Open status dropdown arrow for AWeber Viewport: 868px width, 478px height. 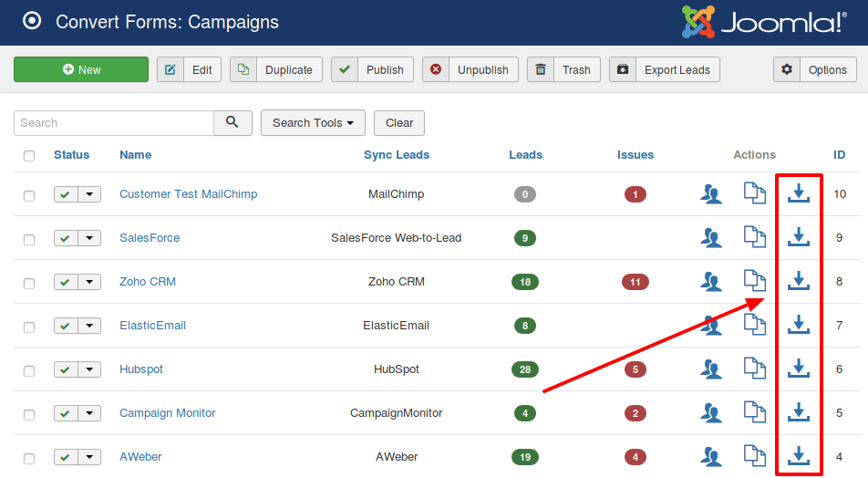pos(89,457)
